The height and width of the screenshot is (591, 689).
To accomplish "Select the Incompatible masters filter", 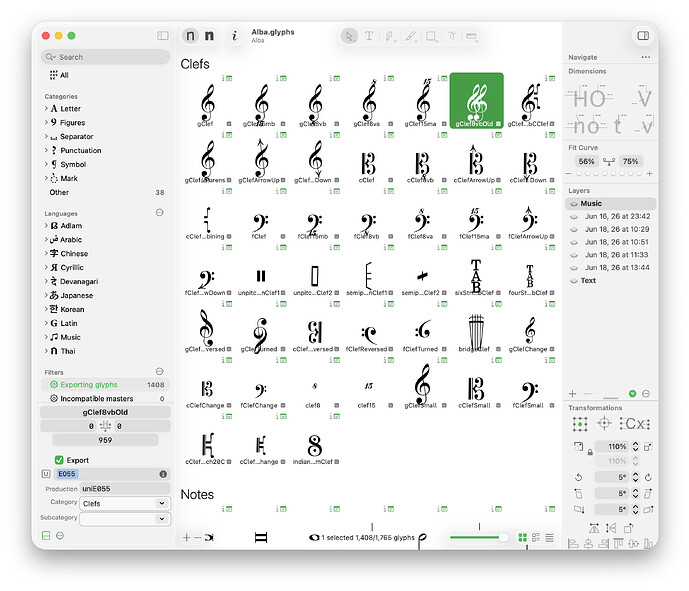I will (x=107, y=399).
